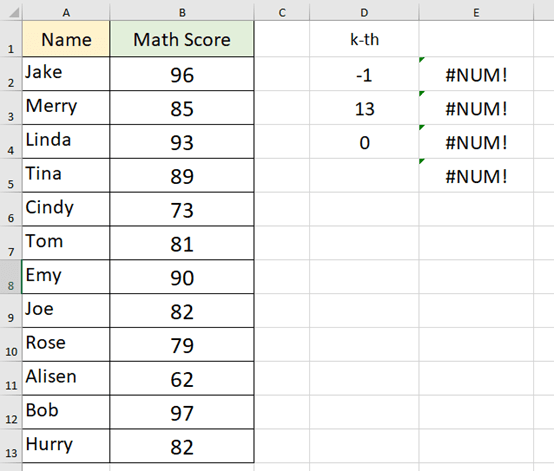This screenshot has width=554, height=471.
Task: Click the Select All corner triangle
Action: tap(13, 13)
